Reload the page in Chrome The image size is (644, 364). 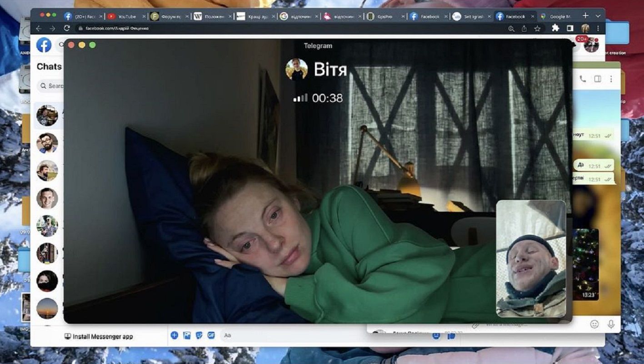(x=67, y=28)
